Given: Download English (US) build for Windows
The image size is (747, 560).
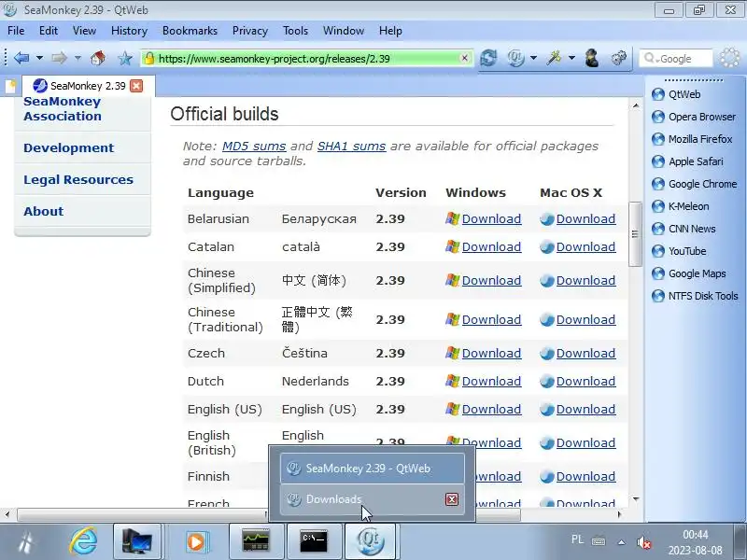Looking at the screenshot, I should pyautogui.click(x=491, y=409).
